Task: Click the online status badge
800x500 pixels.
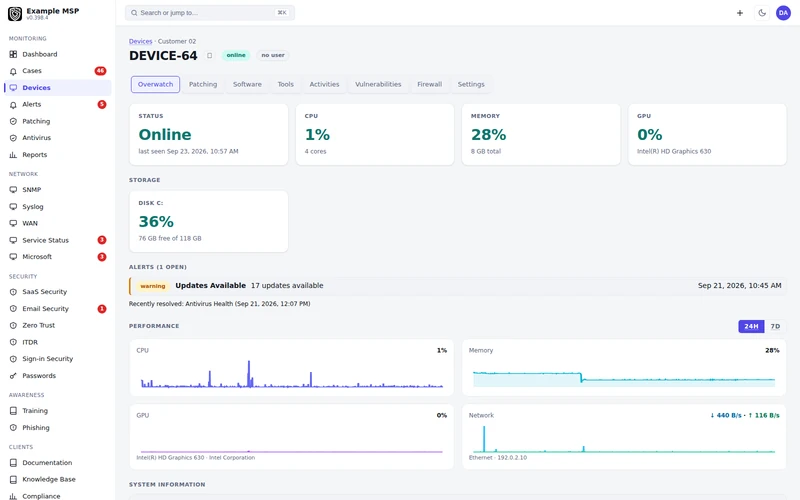Action: (236, 55)
